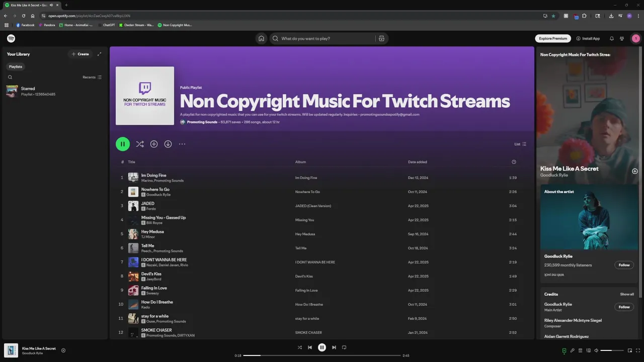Open album JADED (Clean Version)
644x362 pixels.
pos(313,206)
